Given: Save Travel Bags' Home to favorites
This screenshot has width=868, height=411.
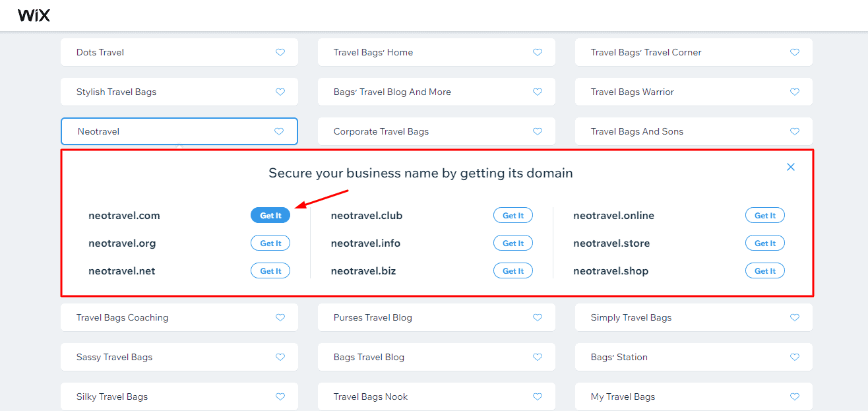Looking at the screenshot, I should (538, 52).
